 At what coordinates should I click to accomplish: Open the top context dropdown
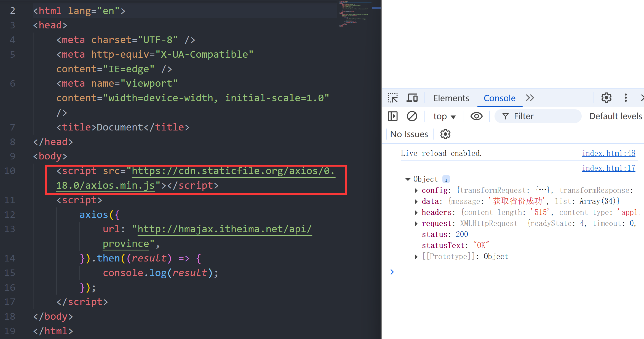pyautogui.click(x=444, y=116)
